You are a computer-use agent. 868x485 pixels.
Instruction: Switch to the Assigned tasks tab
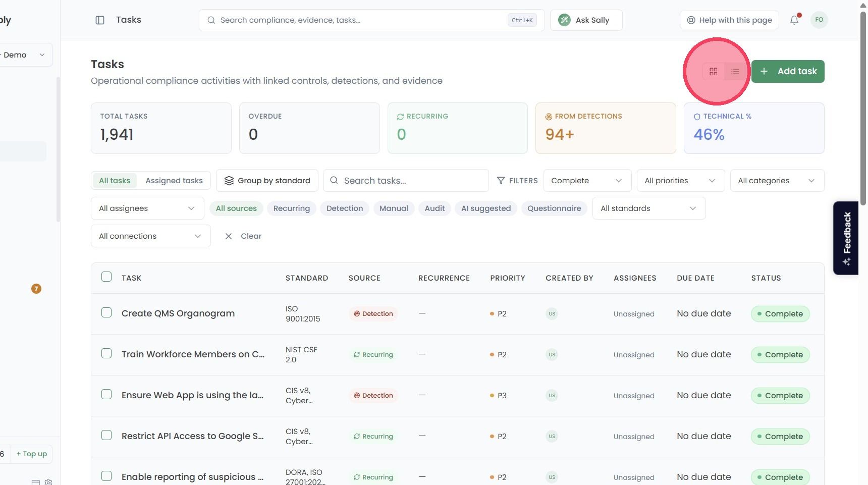click(x=174, y=181)
